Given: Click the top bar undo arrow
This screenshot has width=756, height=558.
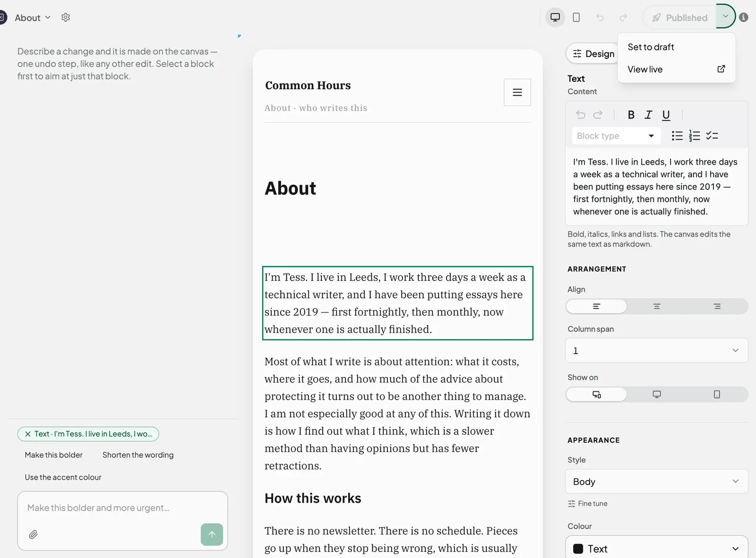Looking at the screenshot, I should (600, 17).
